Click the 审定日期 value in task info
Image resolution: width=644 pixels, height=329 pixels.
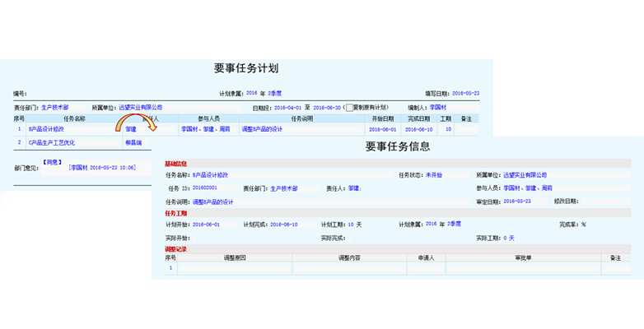click(x=516, y=202)
